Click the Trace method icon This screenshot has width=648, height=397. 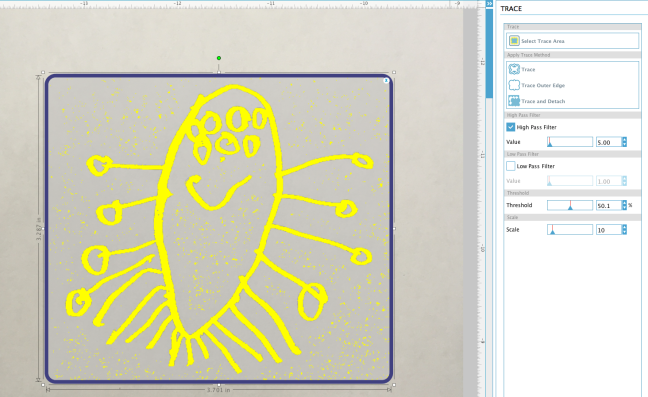(514, 69)
